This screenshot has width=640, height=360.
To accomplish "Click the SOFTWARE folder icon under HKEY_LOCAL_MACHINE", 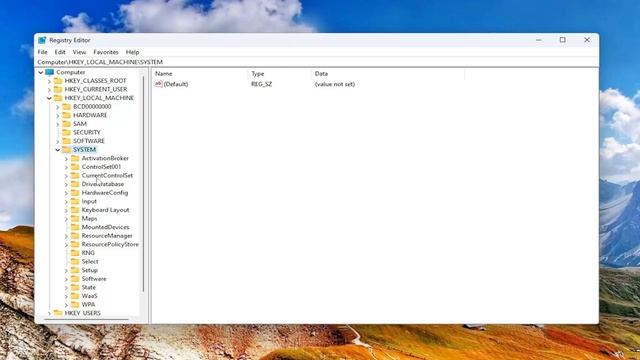I will [x=67, y=141].
